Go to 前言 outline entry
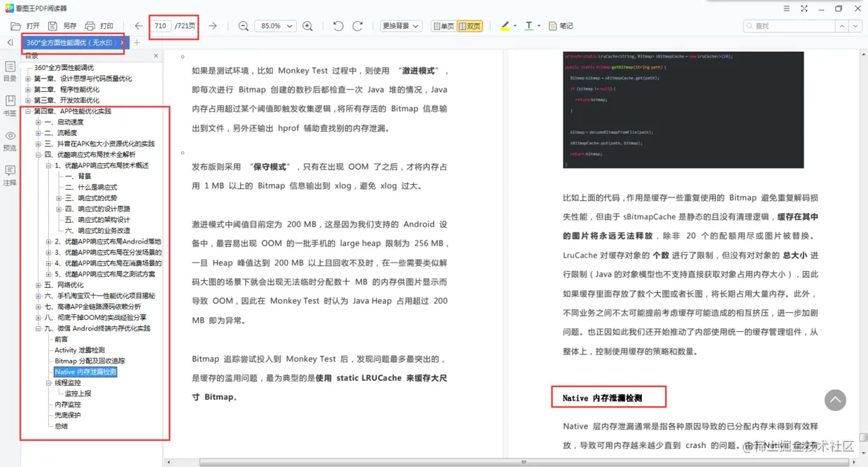Image resolution: width=868 pixels, height=467 pixels. tap(62, 340)
